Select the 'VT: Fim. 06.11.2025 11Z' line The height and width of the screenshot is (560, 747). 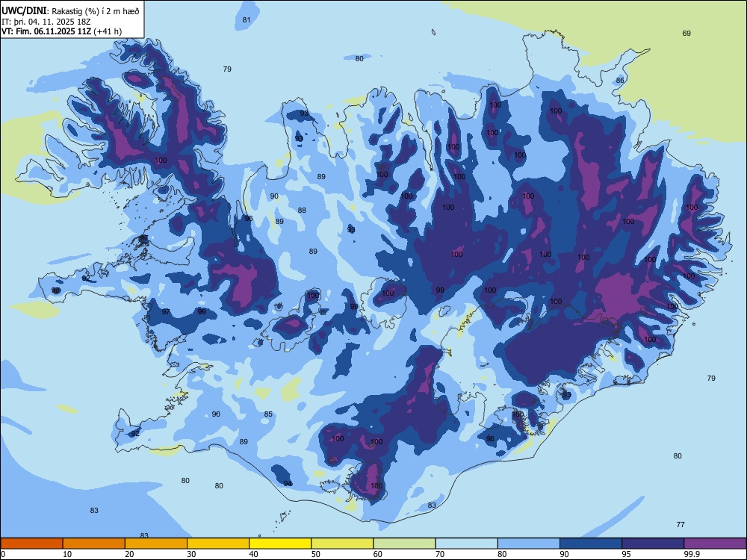[x=46, y=31]
